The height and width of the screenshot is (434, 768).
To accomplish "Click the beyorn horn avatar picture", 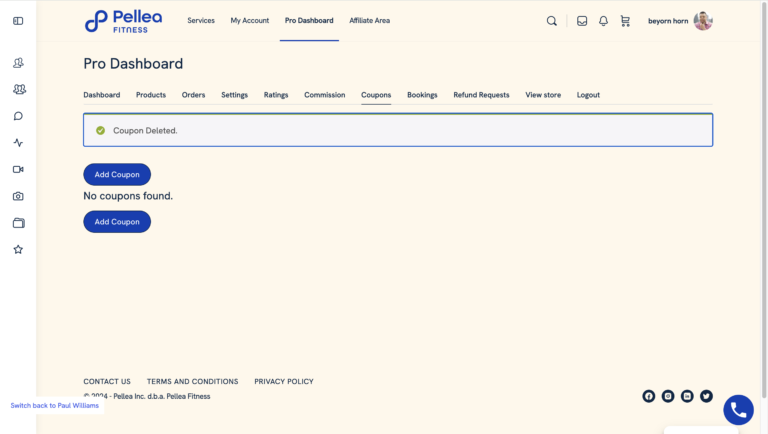I will click(703, 21).
